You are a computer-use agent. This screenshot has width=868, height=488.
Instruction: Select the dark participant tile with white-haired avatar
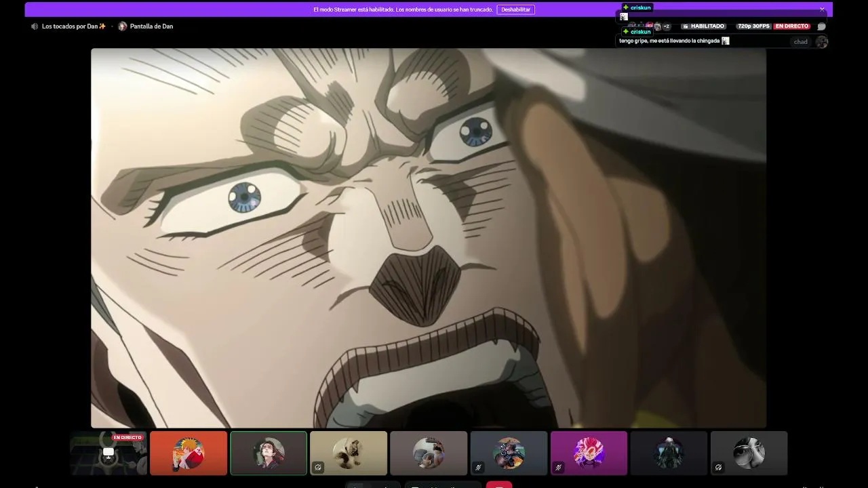point(669,453)
